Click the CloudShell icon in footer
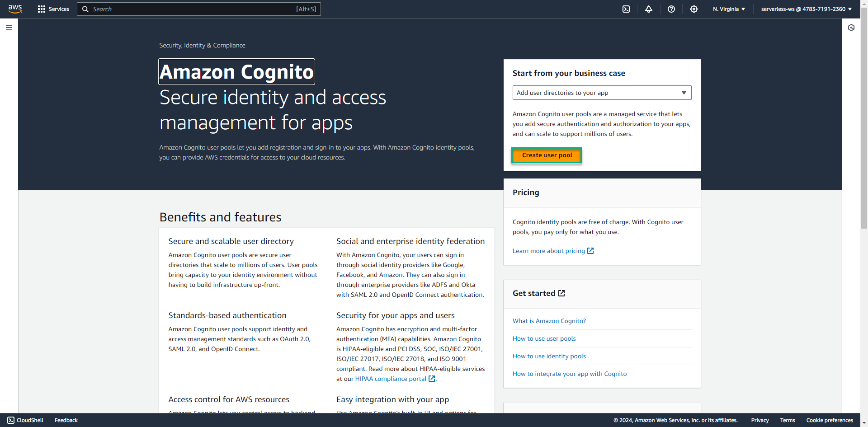The height and width of the screenshot is (427, 868). coord(11,420)
